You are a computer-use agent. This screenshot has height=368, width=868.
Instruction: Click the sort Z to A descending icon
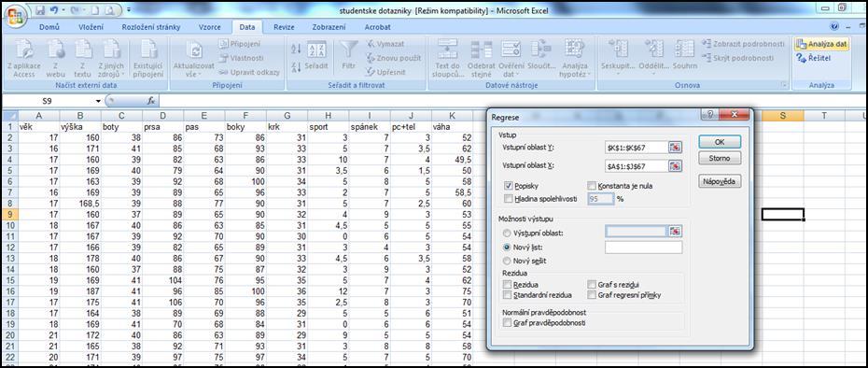[x=296, y=66]
